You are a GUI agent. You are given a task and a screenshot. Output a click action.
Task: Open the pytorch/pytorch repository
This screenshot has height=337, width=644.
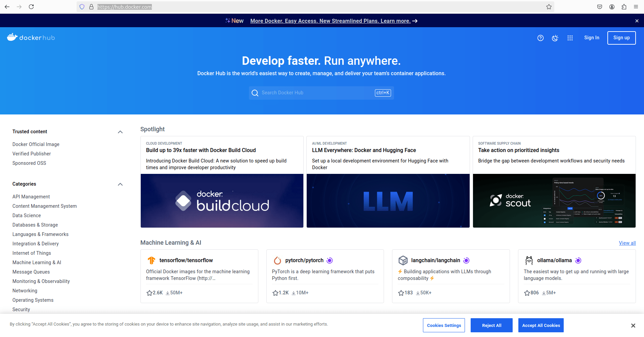pos(304,260)
